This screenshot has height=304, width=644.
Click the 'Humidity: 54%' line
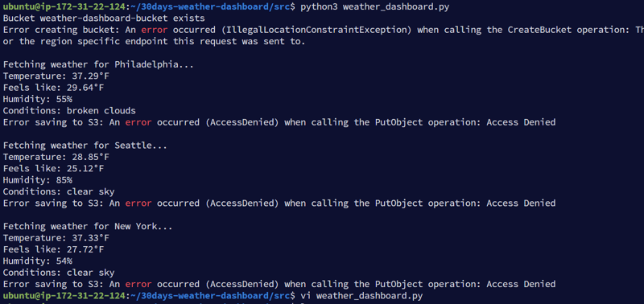pos(38,261)
